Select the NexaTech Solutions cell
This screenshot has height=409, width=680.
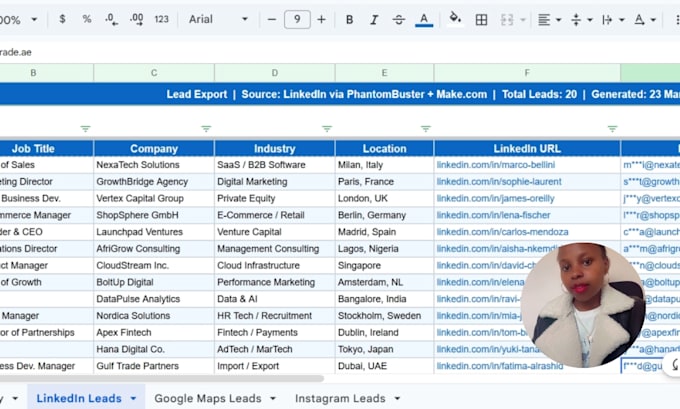[154, 165]
